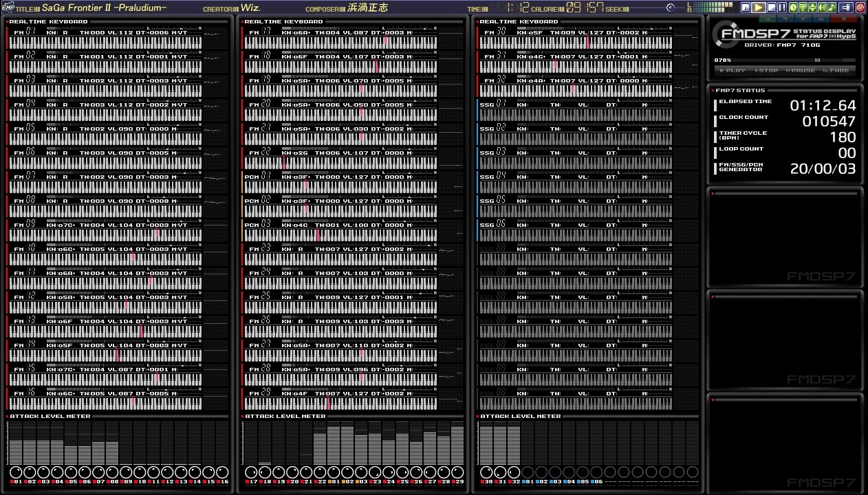Click pan knob for channel 01
Image resolution: width=868 pixels, height=495 pixels.
point(17,472)
